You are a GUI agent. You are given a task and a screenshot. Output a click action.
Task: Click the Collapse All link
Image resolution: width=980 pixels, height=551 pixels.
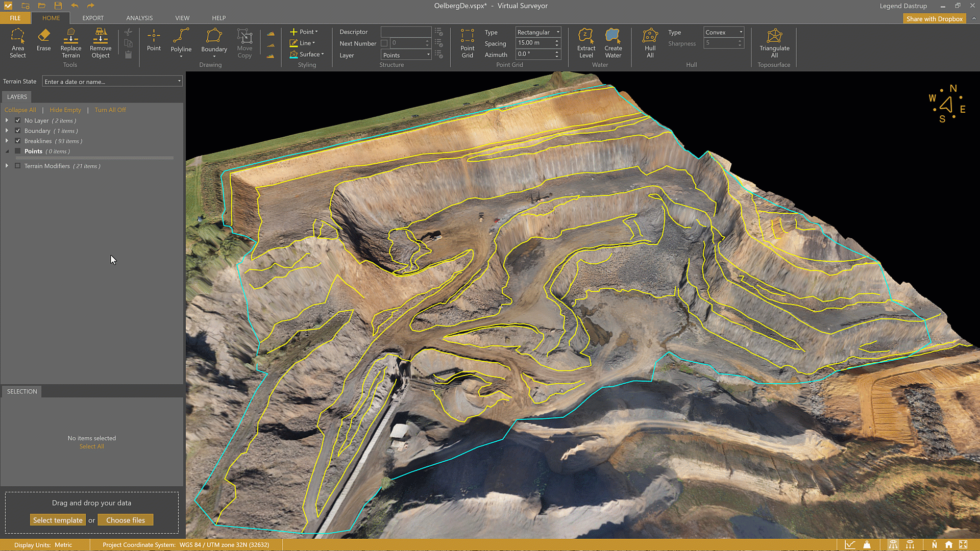point(20,110)
